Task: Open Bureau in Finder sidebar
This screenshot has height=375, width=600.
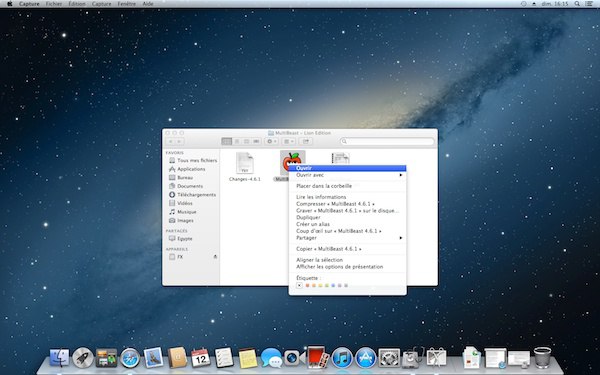Action: (181, 178)
